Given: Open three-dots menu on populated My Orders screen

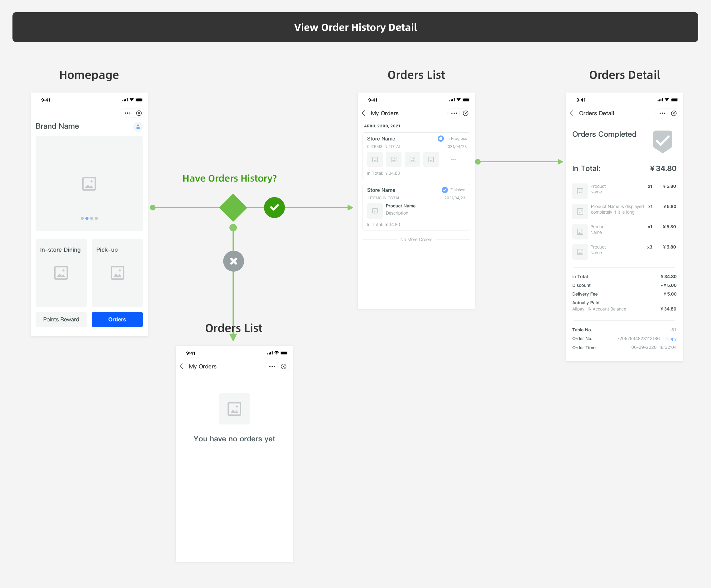Looking at the screenshot, I should 454,113.
